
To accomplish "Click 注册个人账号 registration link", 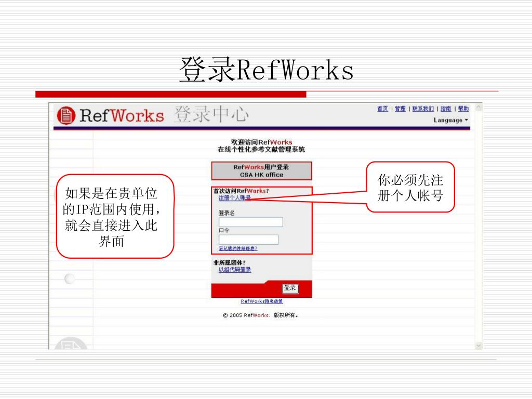I will click(x=234, y=198).
